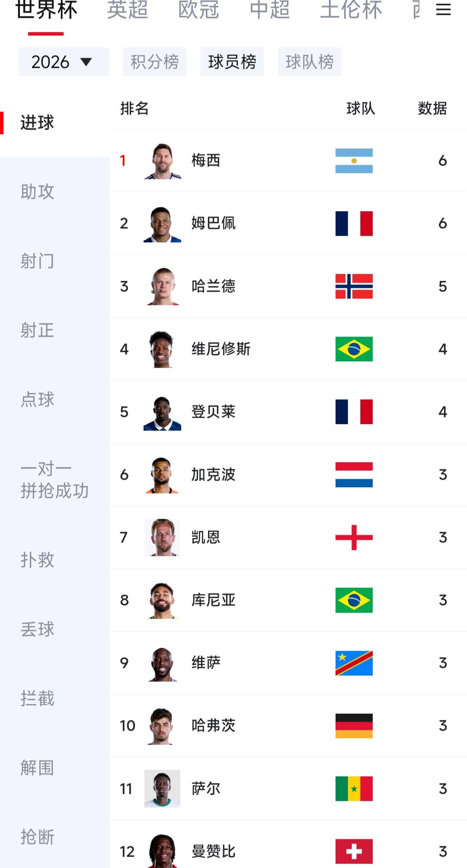Open the hamburger menu icon
This screenshot has height=868, width=467.
(x=443, y=10)
